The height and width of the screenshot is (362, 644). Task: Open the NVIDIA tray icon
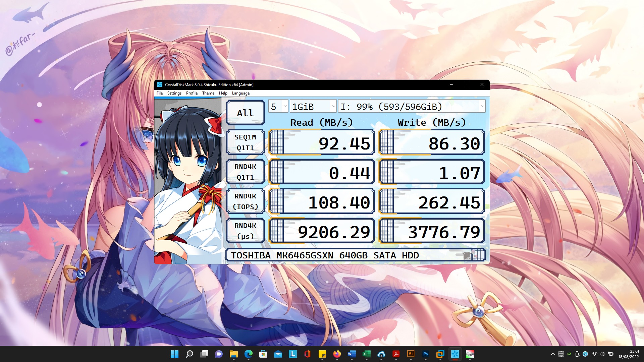569,354
